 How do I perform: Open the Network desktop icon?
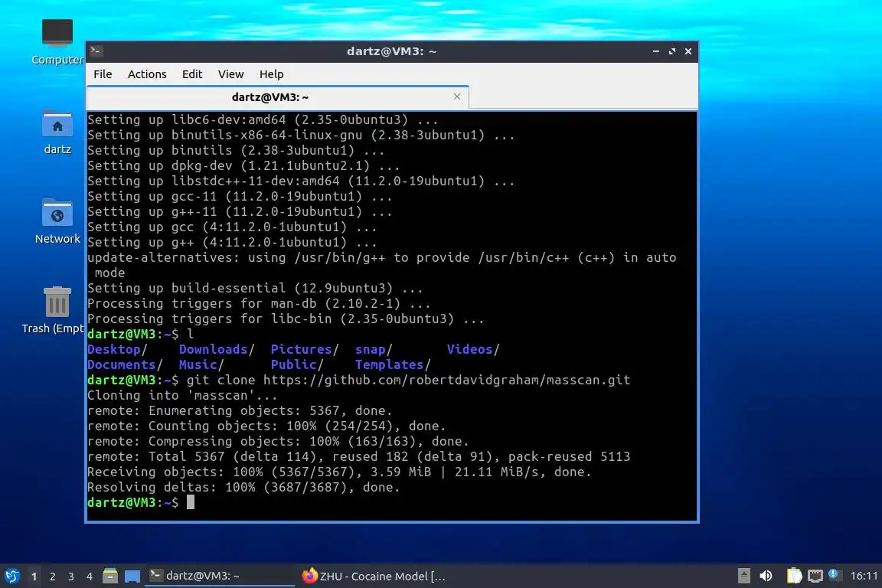click(57, 221)
